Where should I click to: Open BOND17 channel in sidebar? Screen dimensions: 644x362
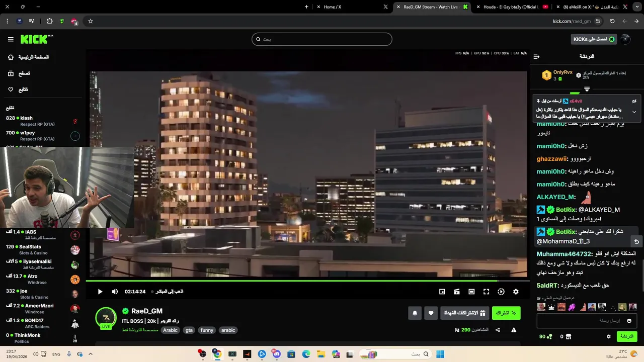pyautogui.click(x=42, y=323)
